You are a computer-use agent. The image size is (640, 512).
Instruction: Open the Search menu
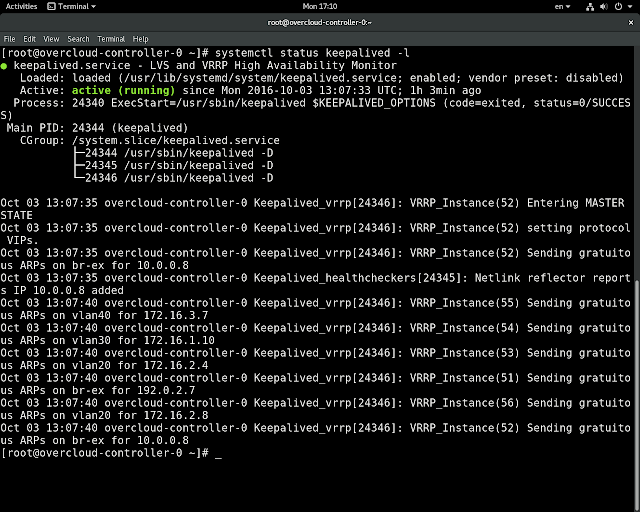pos(78,39)
